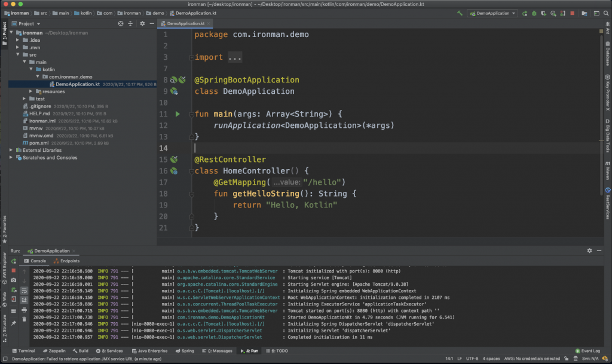
Task: Toggle the pin tab icon in the Run panel
Action: coord(14,323)
